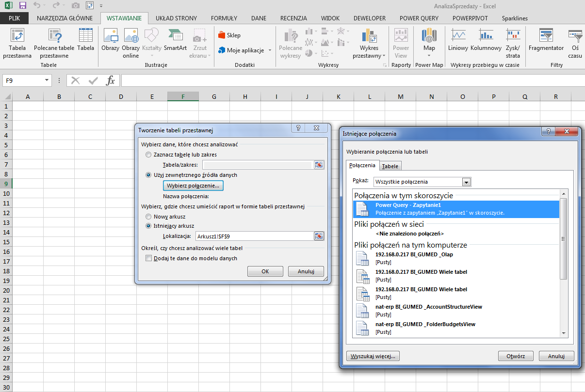The image size is (585, 392).
Task: Select cell B3 in the worksheet
Action: 59,125
